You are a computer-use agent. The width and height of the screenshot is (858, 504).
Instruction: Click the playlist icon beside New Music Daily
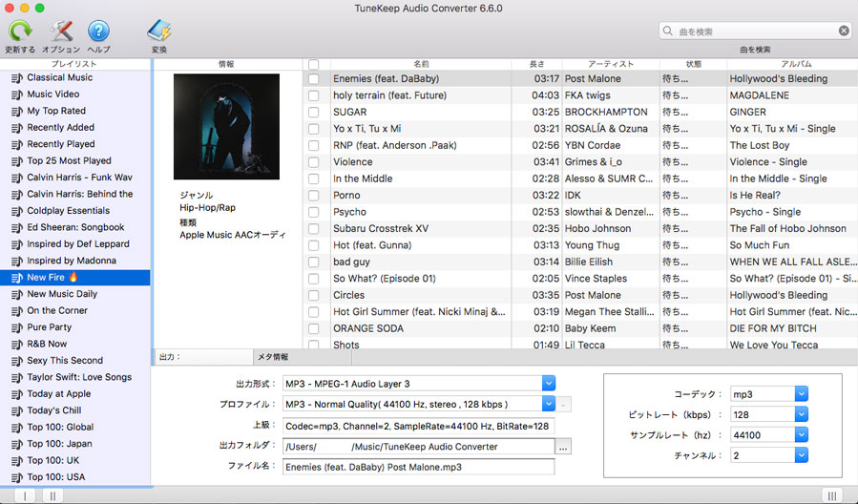(17, 294)
